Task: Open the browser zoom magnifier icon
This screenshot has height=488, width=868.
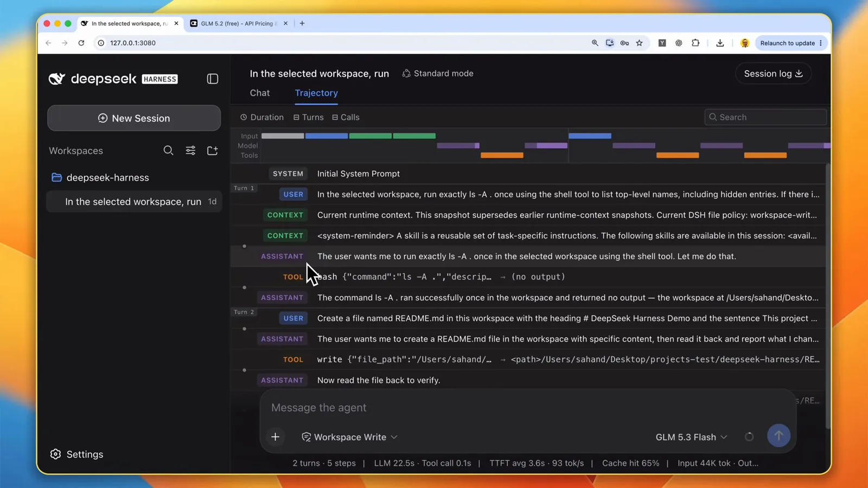Action: [x=595, y=43]
